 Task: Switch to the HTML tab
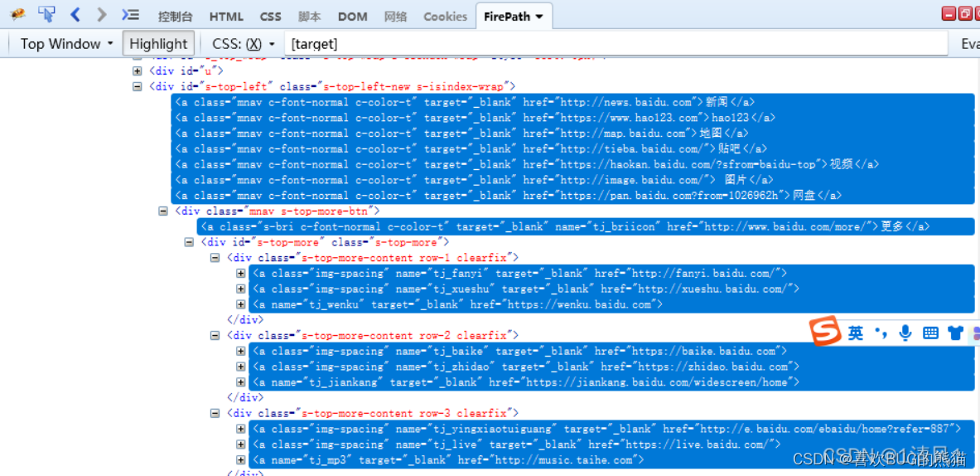point(226,17)
